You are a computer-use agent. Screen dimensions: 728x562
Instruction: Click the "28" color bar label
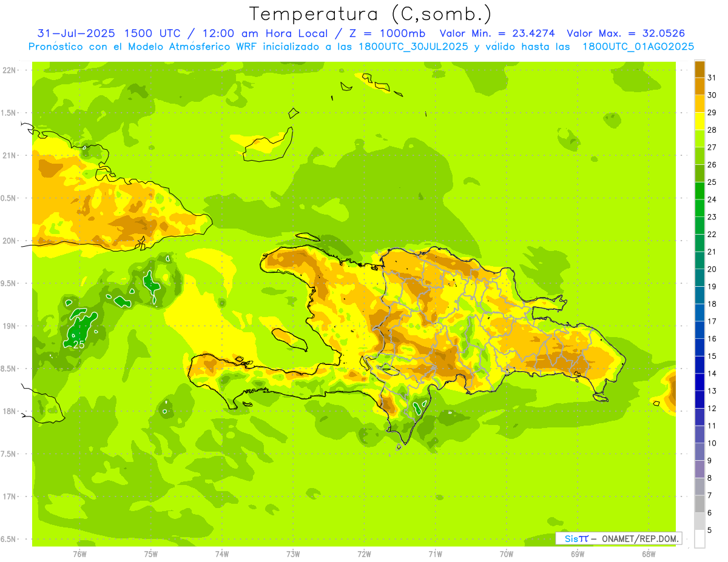click(712, 130)
